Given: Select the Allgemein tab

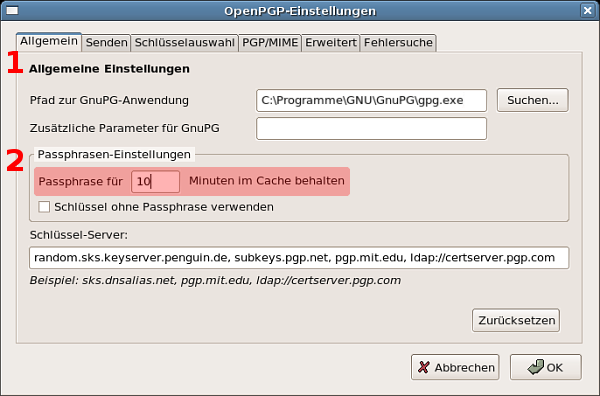Looking at the screenshot, I should click(49, 41).
